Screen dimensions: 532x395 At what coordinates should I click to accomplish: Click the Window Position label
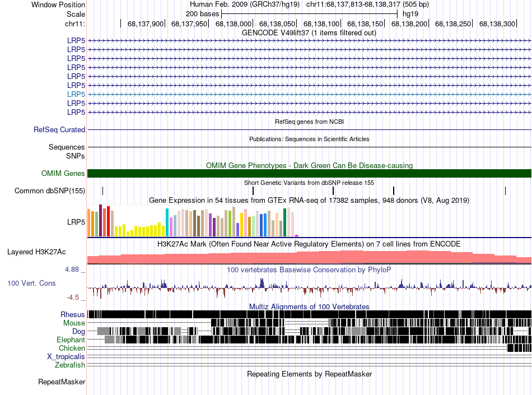click(x=58, y=4)
